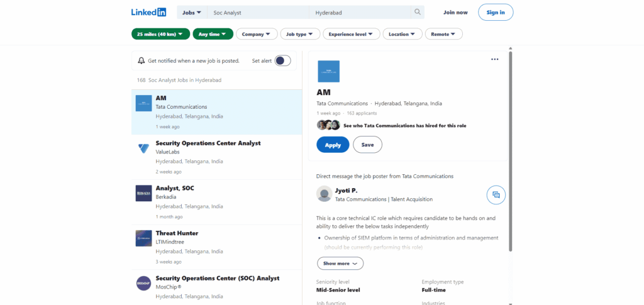Open Security Operations Center Analyst at ValueLabs
This screenshot has height=305, width=644.
pyautogui.click(x=208, y=143)
